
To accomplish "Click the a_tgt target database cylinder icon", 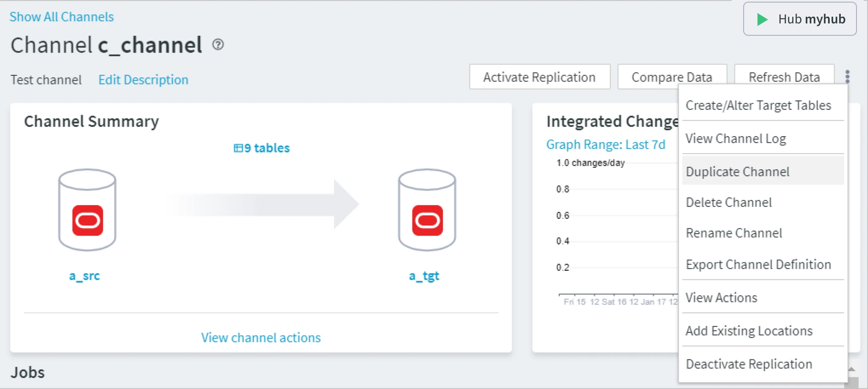I will (x=427, y=209).
